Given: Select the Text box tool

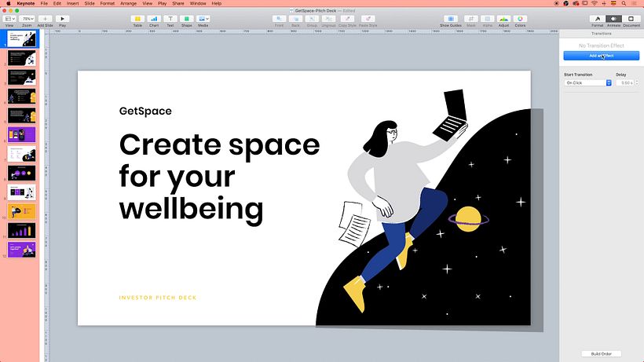Looking at the screenshot, I should tap(170, 18).
